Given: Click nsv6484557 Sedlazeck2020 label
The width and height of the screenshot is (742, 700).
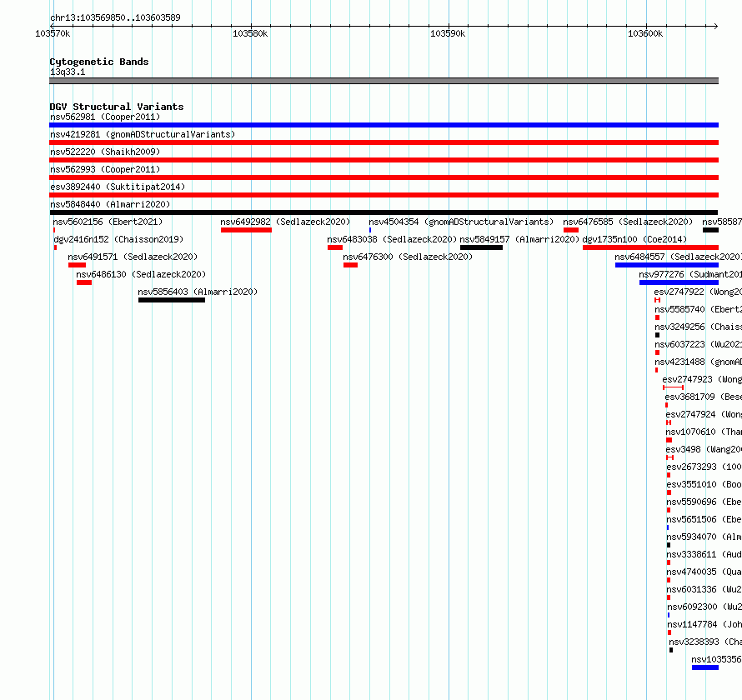Looking at the screenshot, I should pos(678,257).
